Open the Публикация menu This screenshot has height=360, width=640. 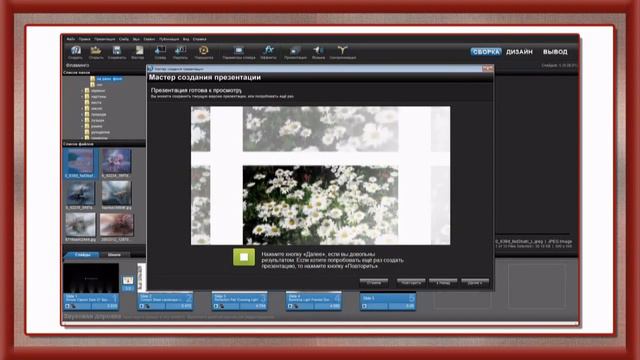click(169, 39)
